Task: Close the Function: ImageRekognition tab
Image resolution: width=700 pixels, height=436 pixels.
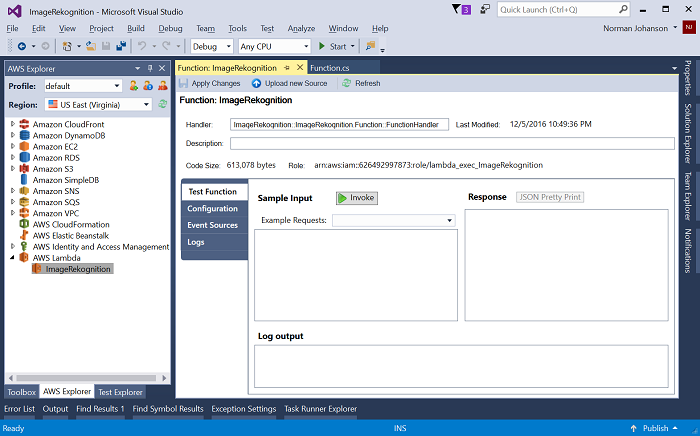Action: pos(300,67)
